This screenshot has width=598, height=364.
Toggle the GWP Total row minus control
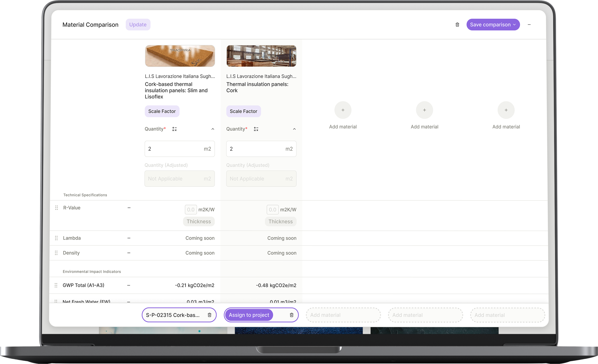click(128, 285)
